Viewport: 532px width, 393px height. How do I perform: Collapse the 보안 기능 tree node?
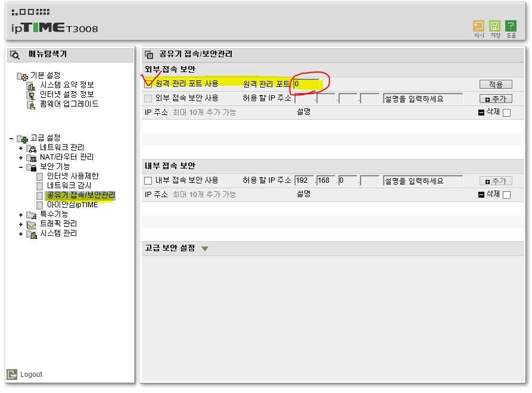[21, 167]
